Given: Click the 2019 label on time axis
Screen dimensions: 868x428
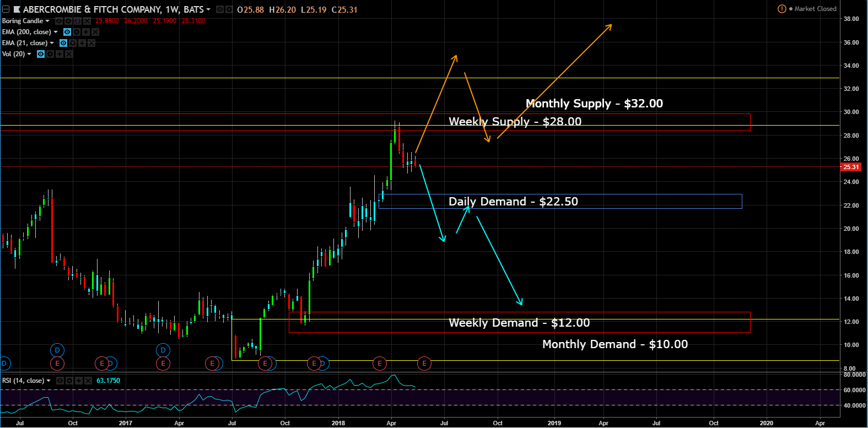Looking at the screenshot, I should pos(554,423).
